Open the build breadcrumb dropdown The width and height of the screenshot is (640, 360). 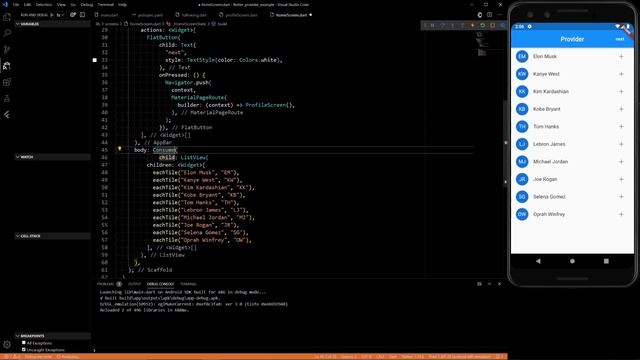(x=220, y=24)
